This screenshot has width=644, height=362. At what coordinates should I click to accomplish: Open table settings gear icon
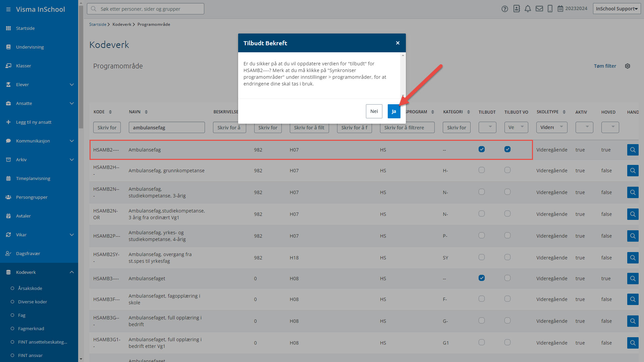click(x=628, y=66)
